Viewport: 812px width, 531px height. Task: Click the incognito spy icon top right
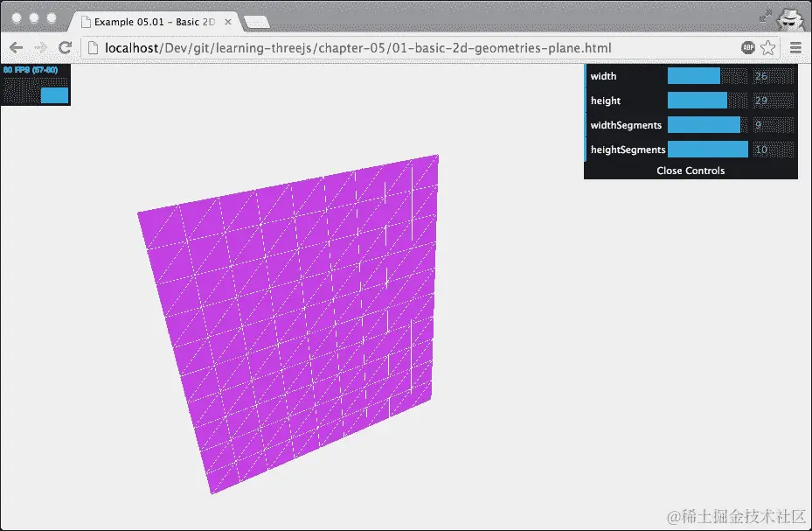coord(789,17)
